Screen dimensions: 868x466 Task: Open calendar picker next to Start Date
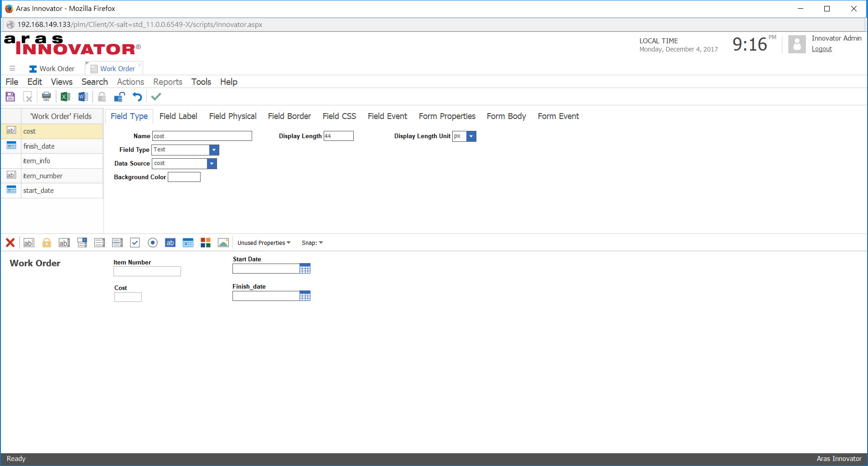[x=305, y=269]
